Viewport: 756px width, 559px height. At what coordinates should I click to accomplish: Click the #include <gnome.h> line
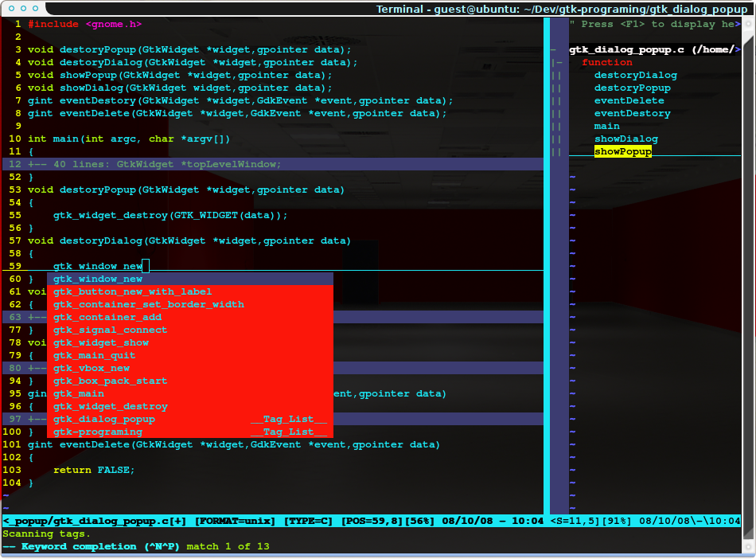pos(84,24)
